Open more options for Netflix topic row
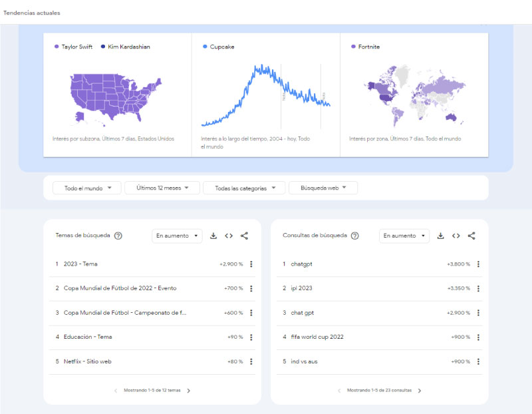The image size is (532, 414). click(x=251, y=361)
